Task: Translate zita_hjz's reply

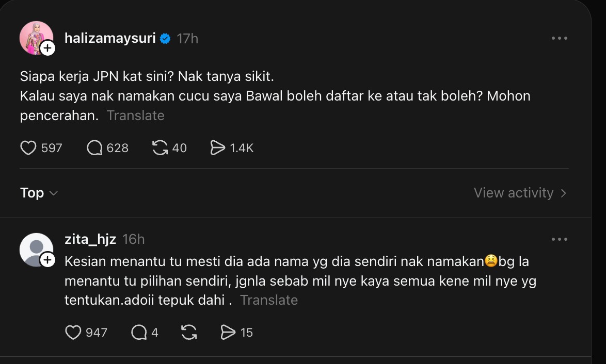Action: click(269, 300)
